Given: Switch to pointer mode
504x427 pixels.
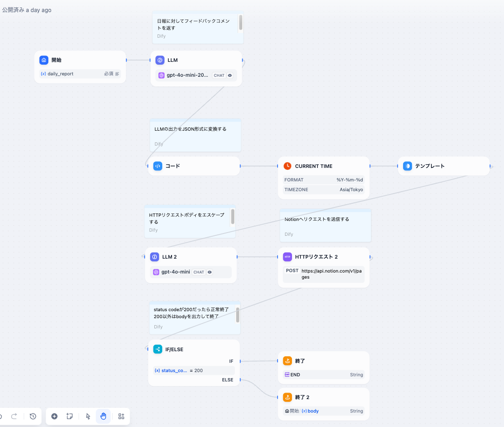Looking at the screenshot, I should click(x=88, y=416).
